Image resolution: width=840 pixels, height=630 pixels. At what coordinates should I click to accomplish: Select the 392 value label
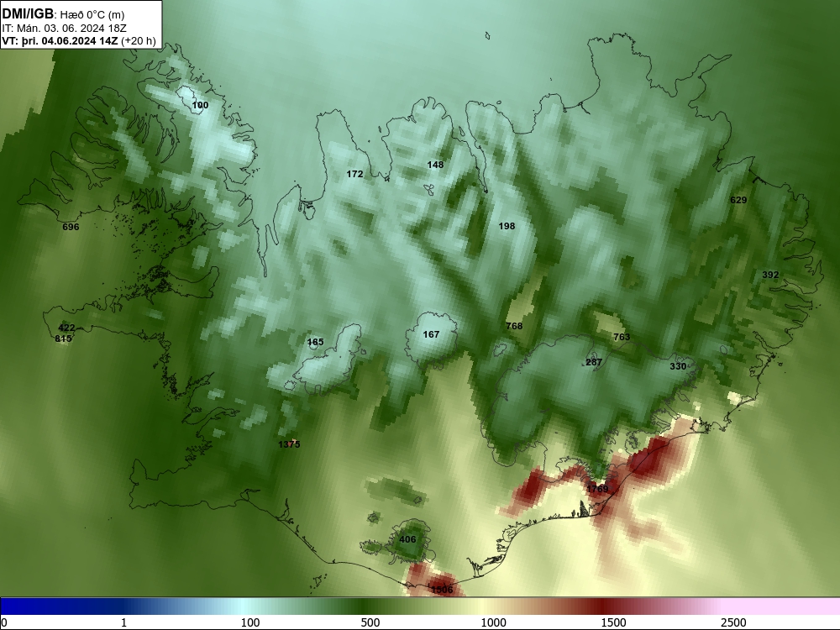[770, 275]
